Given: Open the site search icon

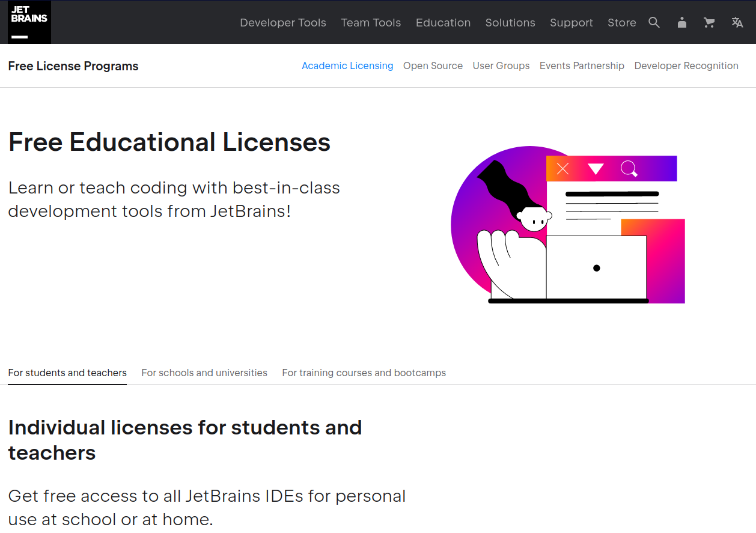Looking at the screenshot, I should [654, 23].
